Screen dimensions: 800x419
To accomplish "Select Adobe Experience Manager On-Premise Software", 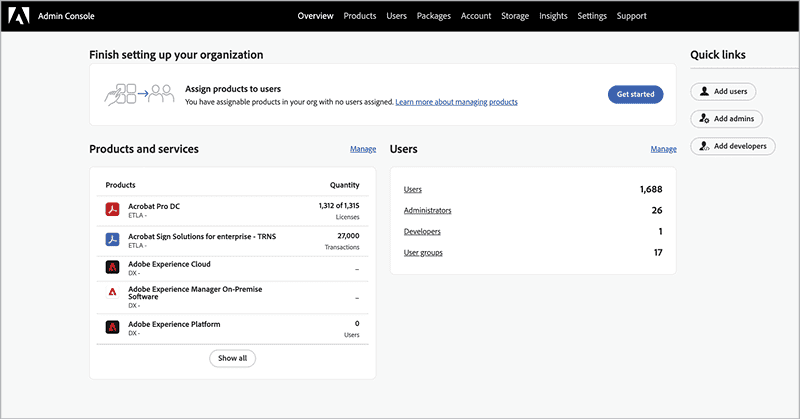I will (195, 292).
